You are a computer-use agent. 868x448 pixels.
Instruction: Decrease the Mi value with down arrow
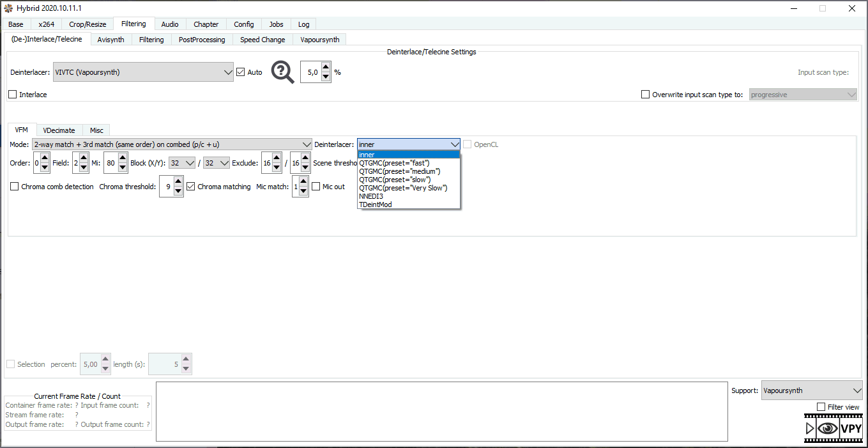click(x=123, y=167)
